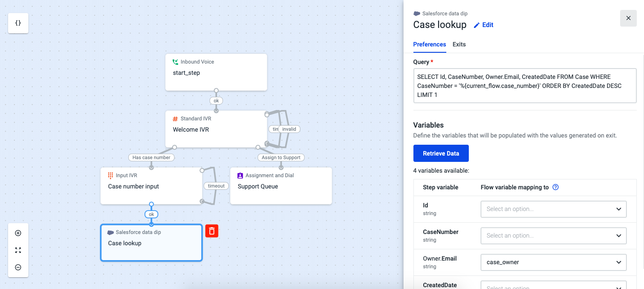Click the Has case number exit label
The image size is (644, 289).
tap(151, 157)
